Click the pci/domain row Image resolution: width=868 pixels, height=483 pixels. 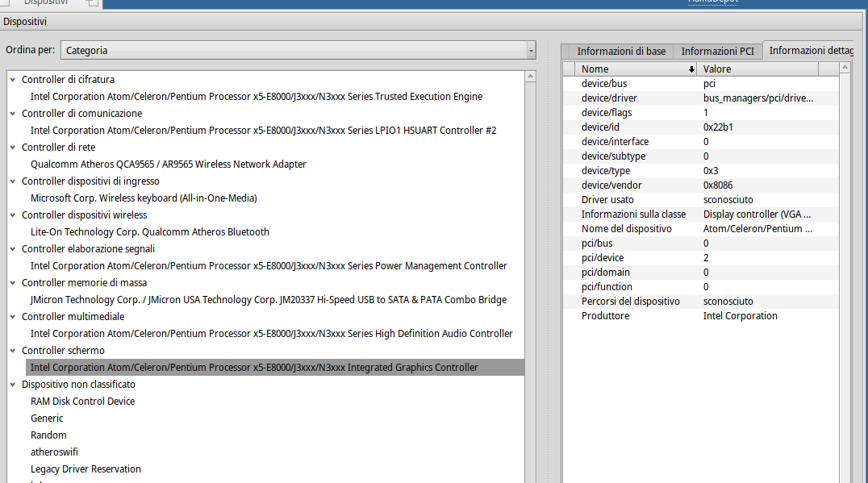pyautogui.click(x=701, y=273)
